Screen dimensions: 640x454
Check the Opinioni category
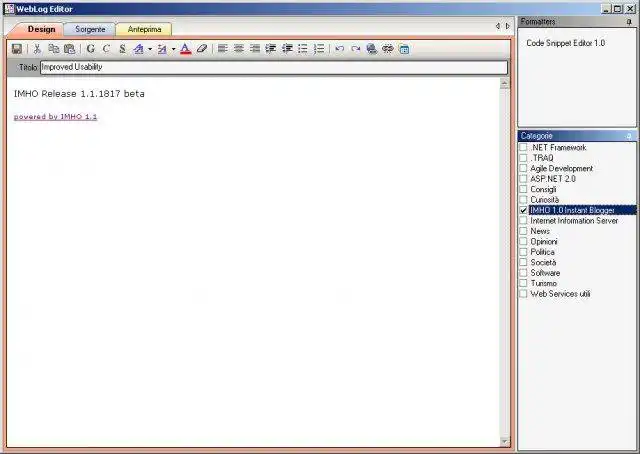(523, 242)
